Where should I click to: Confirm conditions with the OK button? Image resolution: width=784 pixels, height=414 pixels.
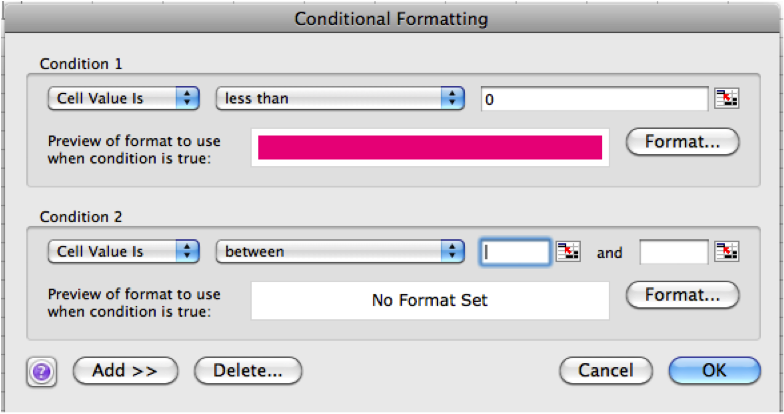pyautogui.click(x=714, y=370)
